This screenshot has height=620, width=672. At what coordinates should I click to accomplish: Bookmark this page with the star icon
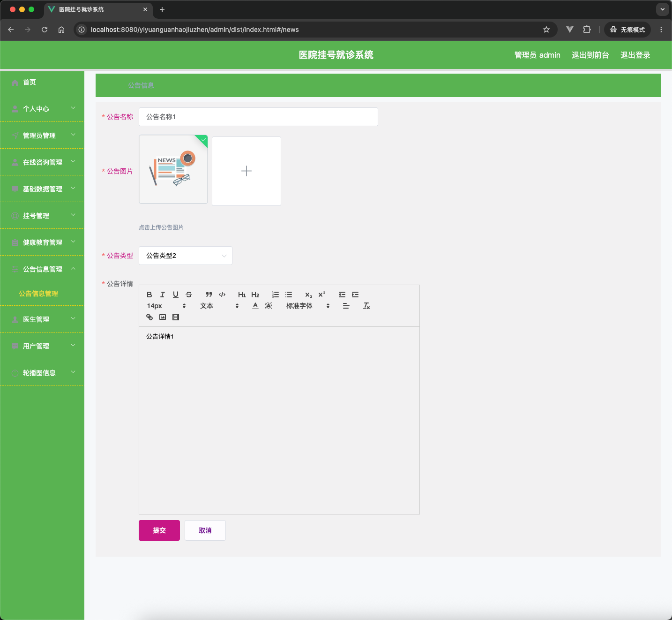coord(546,30)
